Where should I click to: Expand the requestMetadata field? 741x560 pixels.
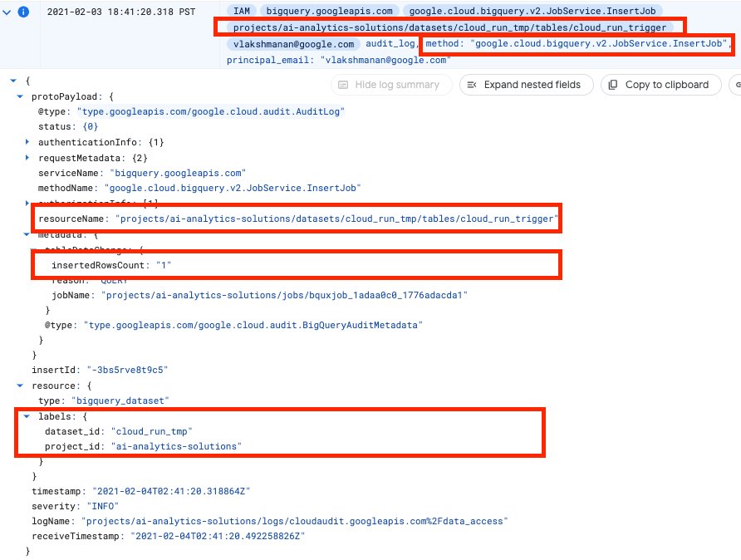27,157
